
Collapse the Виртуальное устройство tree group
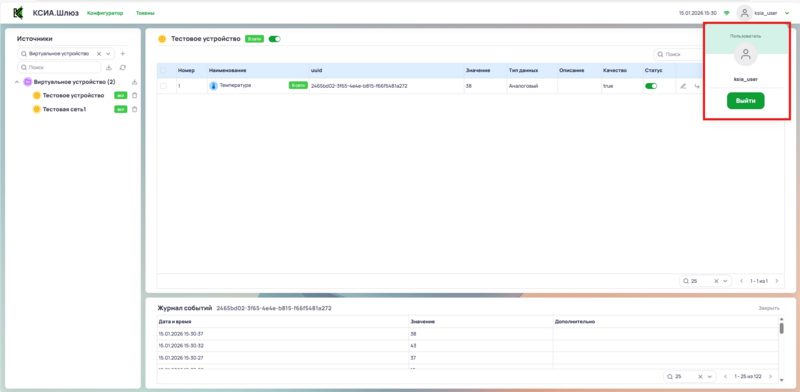[17, 82]
